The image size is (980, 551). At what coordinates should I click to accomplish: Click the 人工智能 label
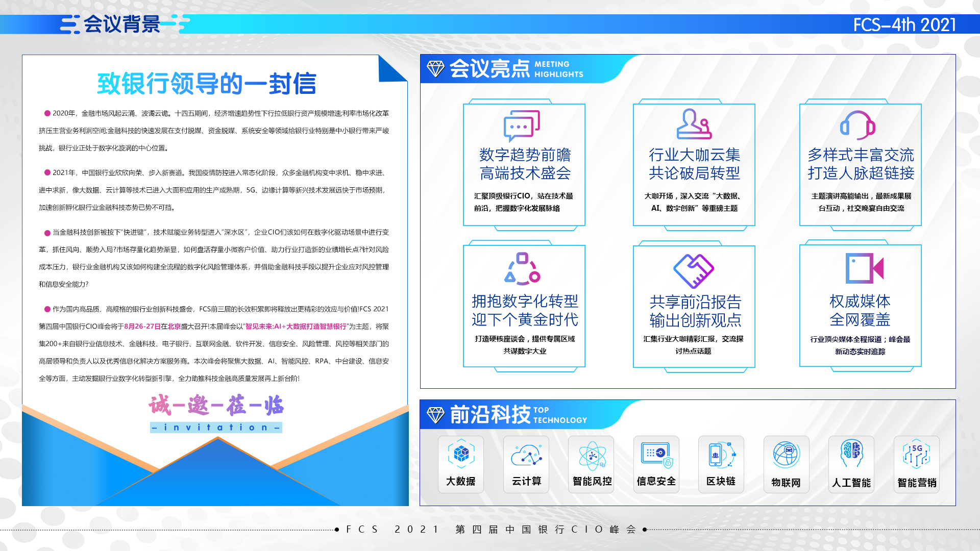[x=851, y=483]
